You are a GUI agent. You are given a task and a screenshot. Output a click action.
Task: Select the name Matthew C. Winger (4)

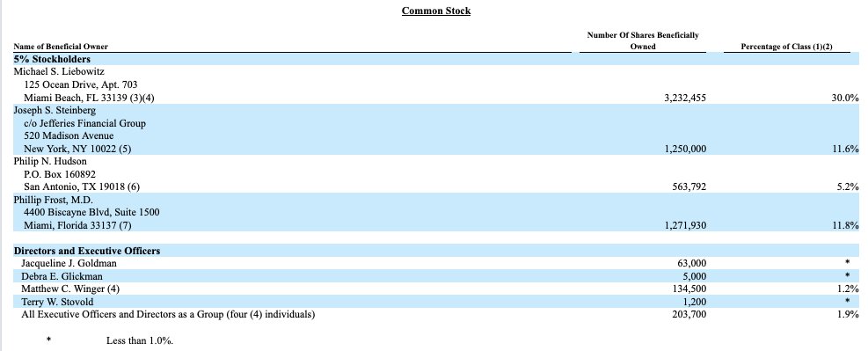click(x=70, y=289)
